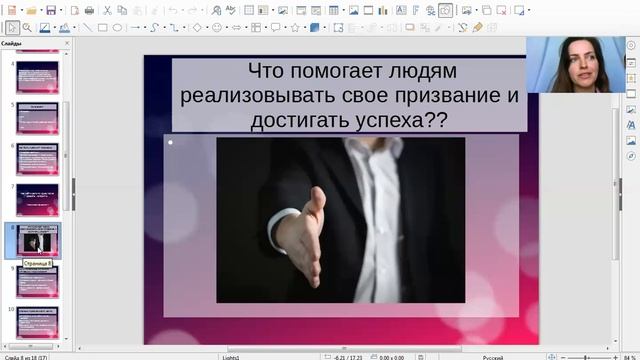Open the Slide Layout dropdown arrow
The height and width of the screenshot is (360, 640).
pyautogui.click(x=529, y=11)
